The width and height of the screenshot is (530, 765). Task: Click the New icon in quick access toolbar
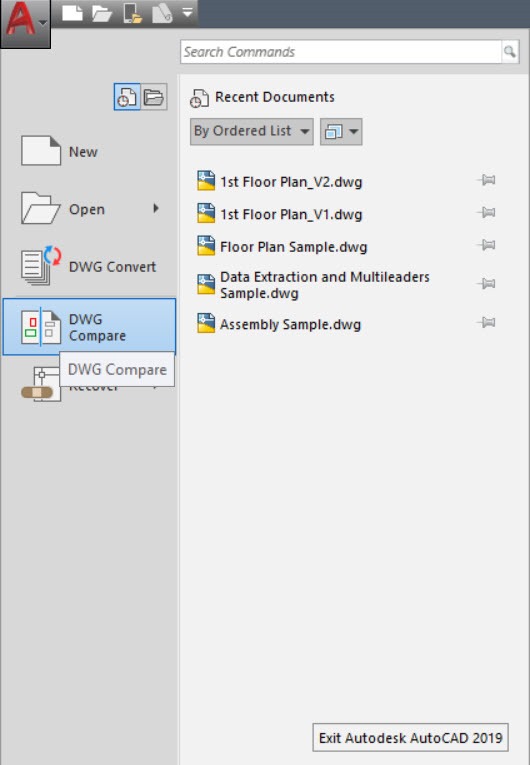pyautogui.click(x=72, y=13)
